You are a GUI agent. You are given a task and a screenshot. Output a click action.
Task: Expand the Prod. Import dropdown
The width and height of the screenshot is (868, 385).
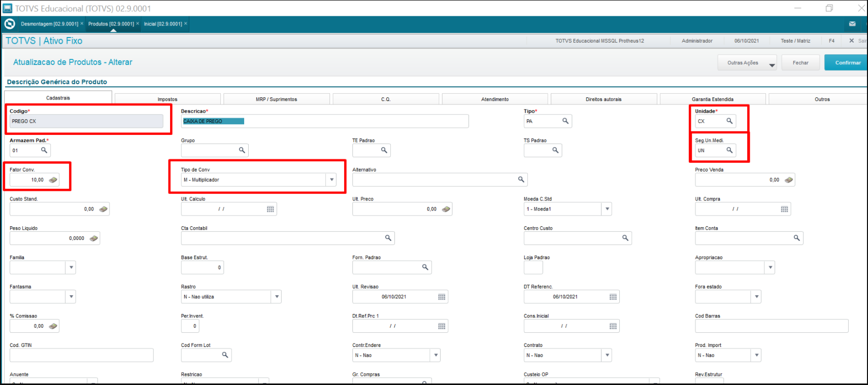point(756,355)
